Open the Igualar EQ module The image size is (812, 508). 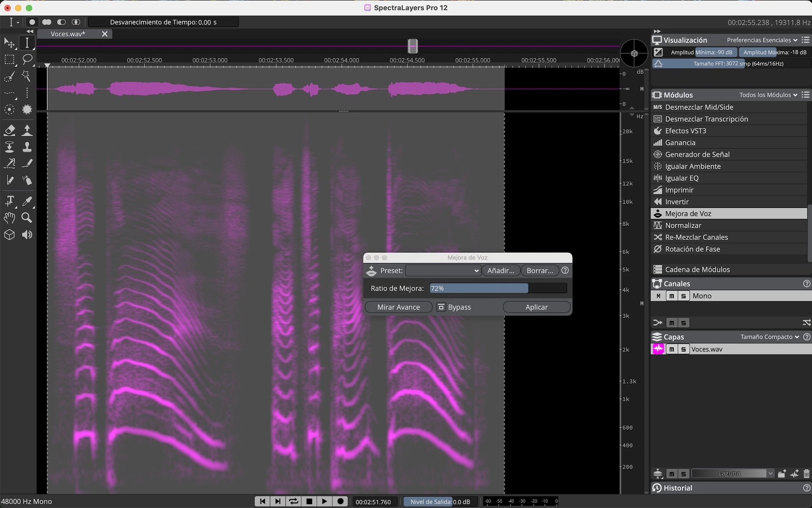681,178
